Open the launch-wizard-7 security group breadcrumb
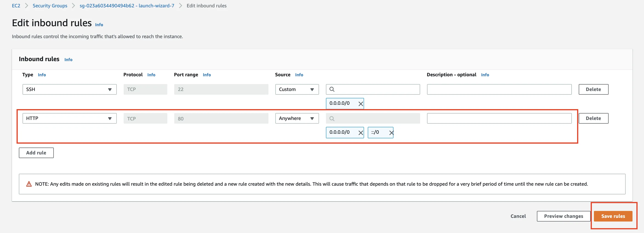This screenshot has height=233, width=644. (127, 6)
